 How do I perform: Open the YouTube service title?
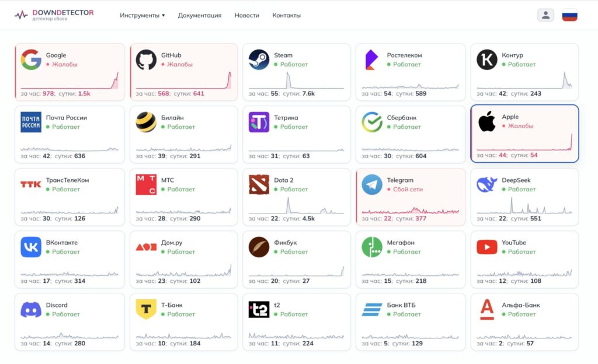tap(514, 243)
